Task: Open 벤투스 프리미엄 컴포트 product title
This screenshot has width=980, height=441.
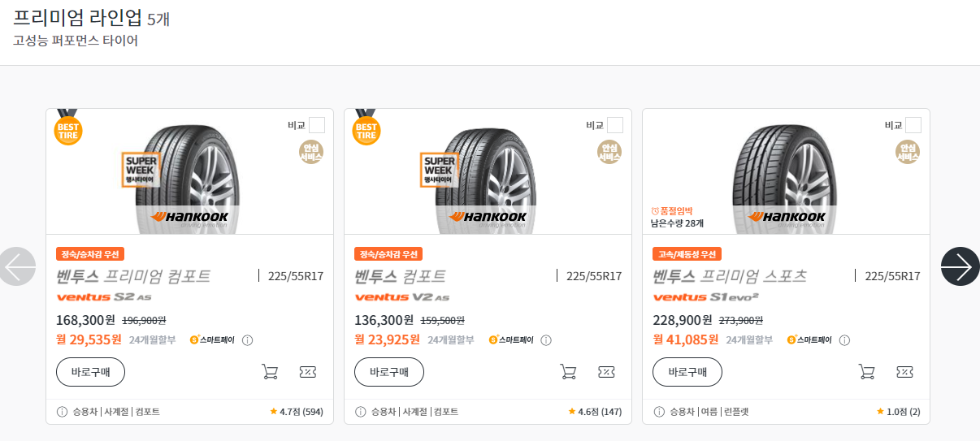Action: [x=133, y=276]
